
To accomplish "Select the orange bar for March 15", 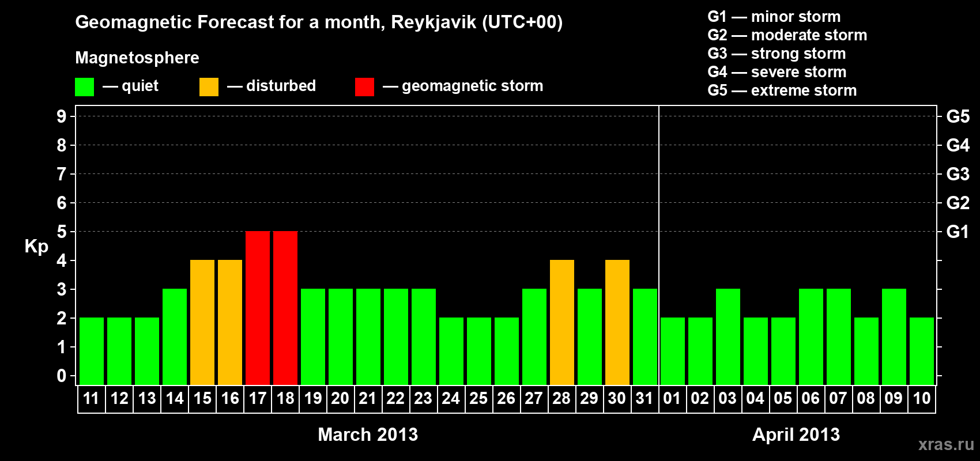I will 202,322.
